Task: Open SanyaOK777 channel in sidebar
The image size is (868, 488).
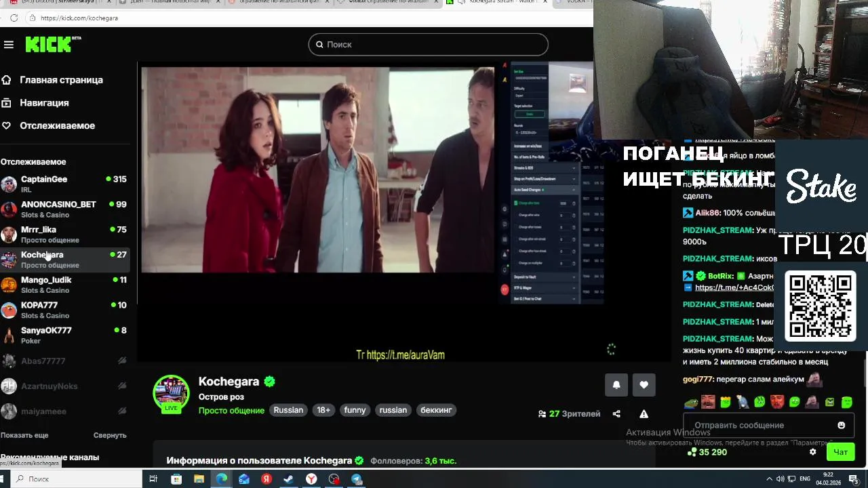Action: 64,335
